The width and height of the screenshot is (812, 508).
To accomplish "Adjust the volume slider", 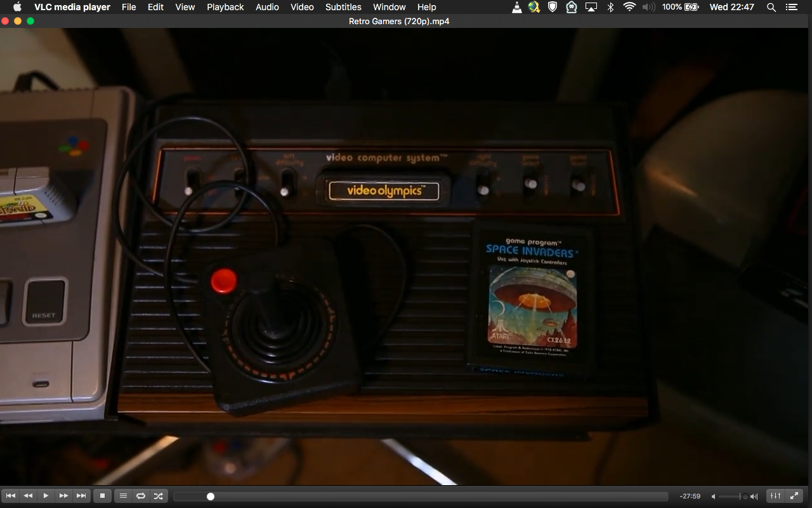I will 734,497.
